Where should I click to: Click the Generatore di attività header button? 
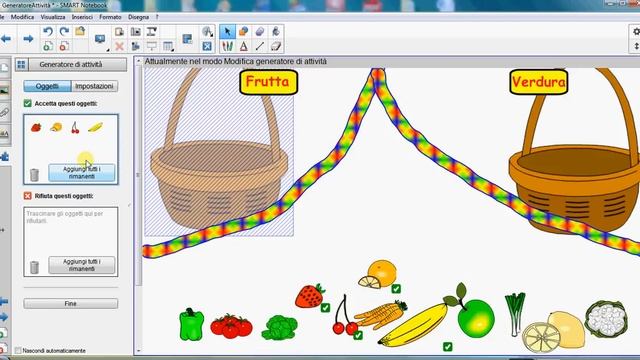point(78,64)
